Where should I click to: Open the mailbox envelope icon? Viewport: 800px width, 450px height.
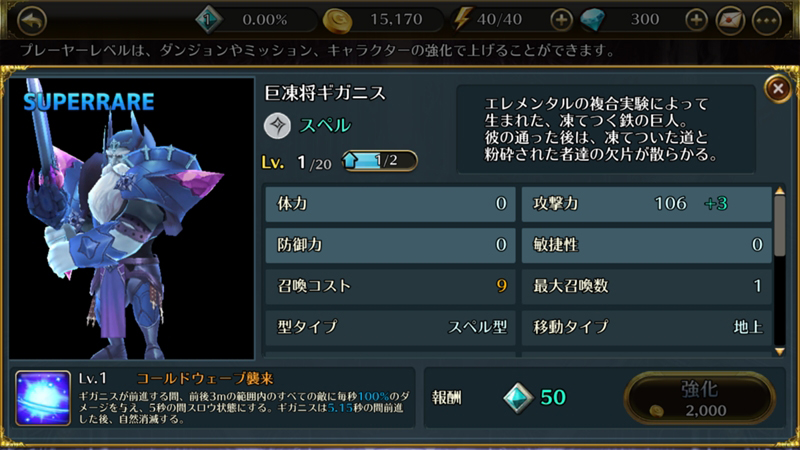(730, 20)
